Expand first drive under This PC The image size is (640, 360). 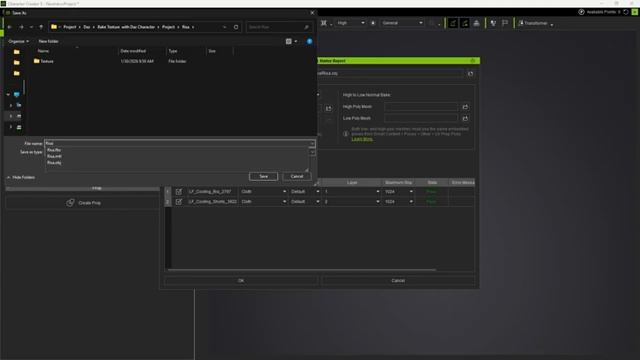coord(11,105)
